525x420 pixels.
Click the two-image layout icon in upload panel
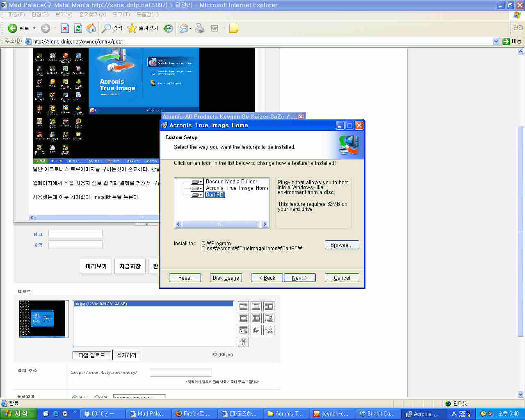(244, 318)
